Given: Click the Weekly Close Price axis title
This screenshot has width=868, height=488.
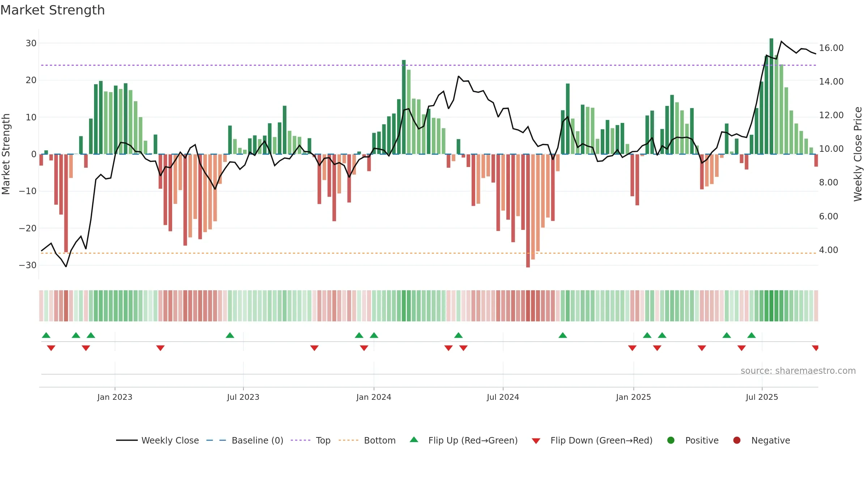Looking at the screenshot, I should coord(858,154).
